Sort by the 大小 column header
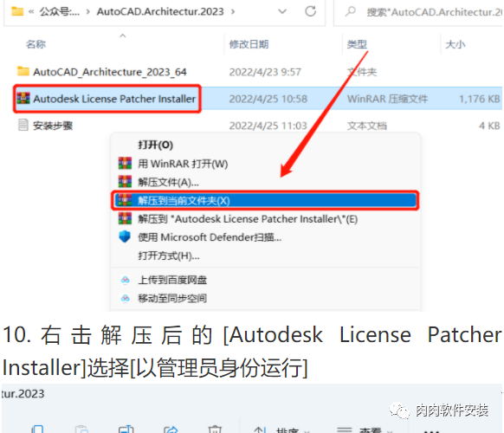The image size is (504, 433). [x=456, y=44]
